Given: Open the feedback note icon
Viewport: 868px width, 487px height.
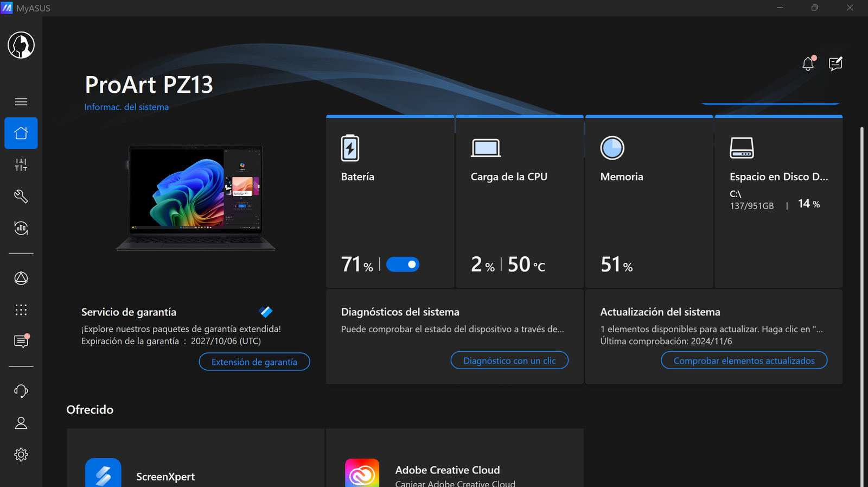Looking at the screenshot, I should click(836, 64).
